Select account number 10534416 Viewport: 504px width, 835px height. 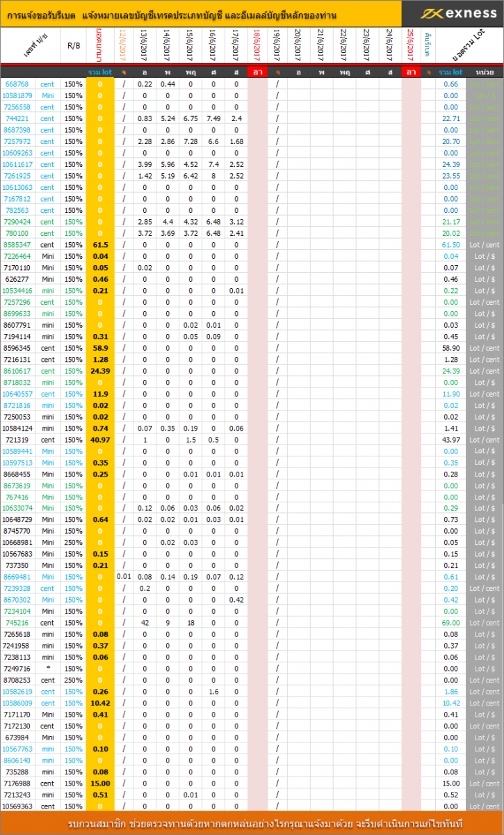17,291
